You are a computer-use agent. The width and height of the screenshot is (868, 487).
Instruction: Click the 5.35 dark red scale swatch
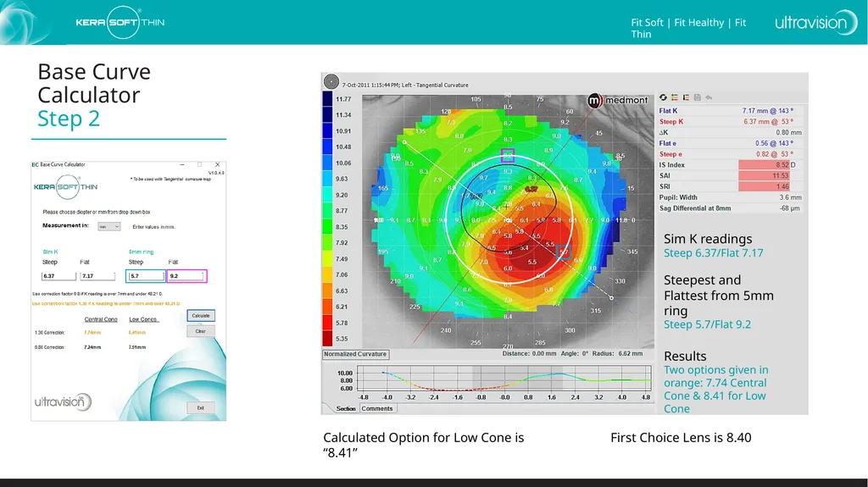(327, 339)
